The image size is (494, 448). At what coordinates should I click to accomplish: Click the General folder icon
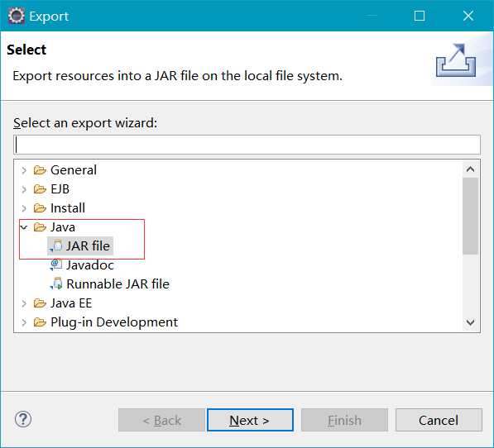tap(40, 170)
